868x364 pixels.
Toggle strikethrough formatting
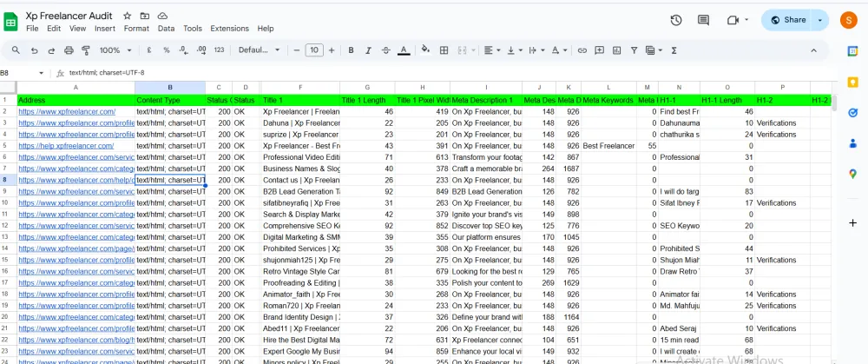tap(386, 50)
